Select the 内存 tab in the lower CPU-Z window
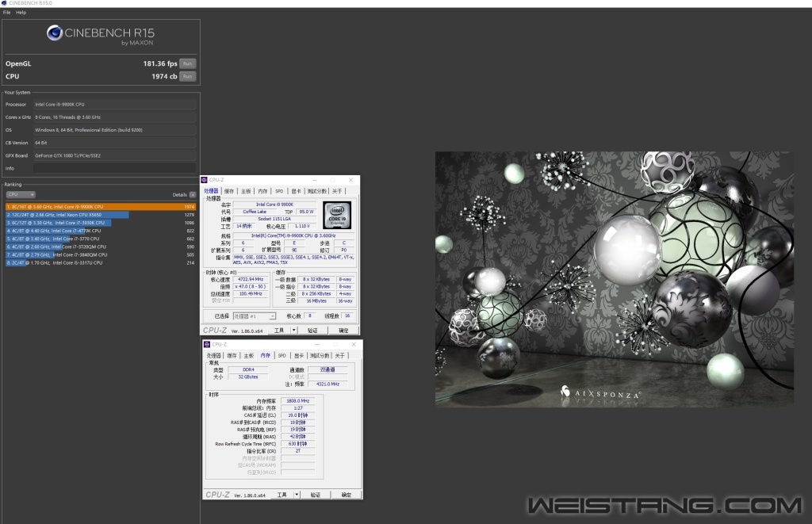 click(x=265, y=355)
